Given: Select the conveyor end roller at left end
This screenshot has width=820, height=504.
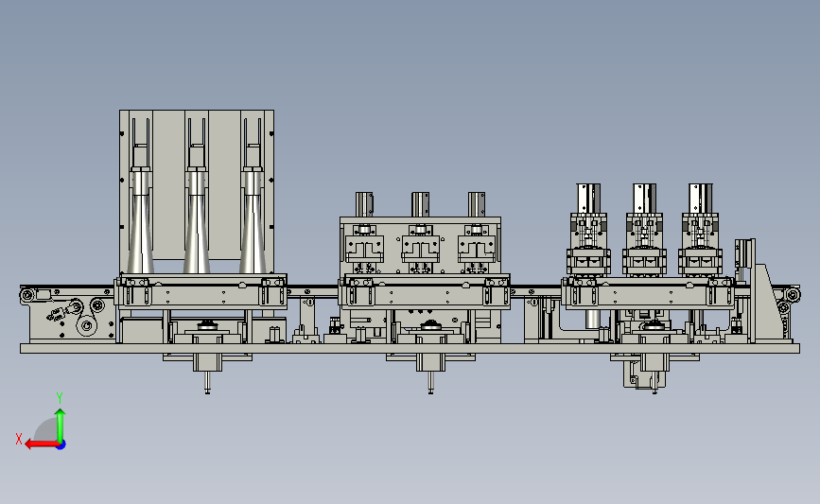Looking at the screenshot, I should coord(27,296).
